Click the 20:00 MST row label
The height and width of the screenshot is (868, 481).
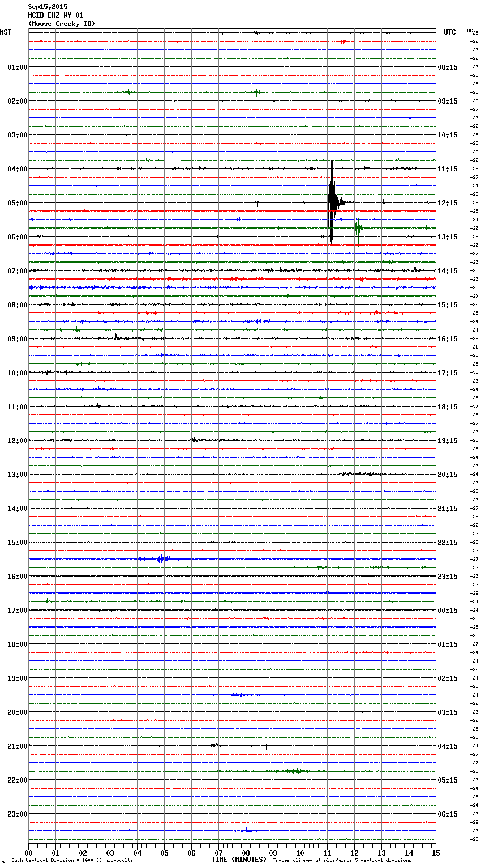(17, 712)
